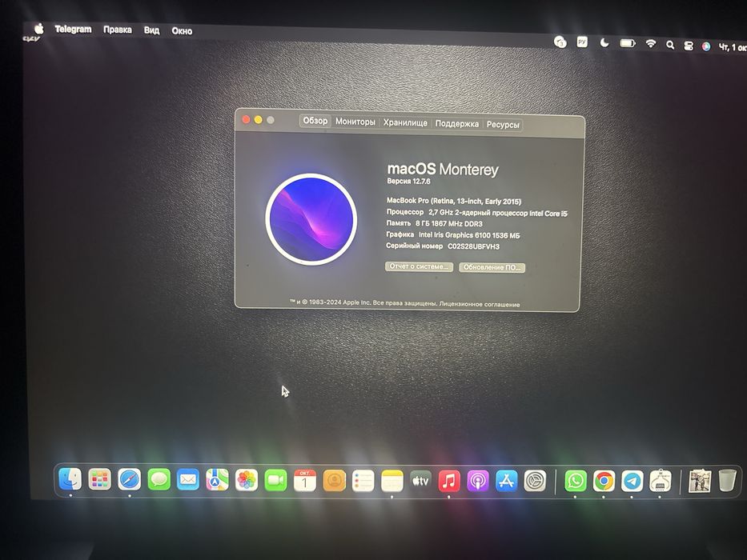Click the Intel Iris Graphics 6100 text

click(x=469, y=234)
